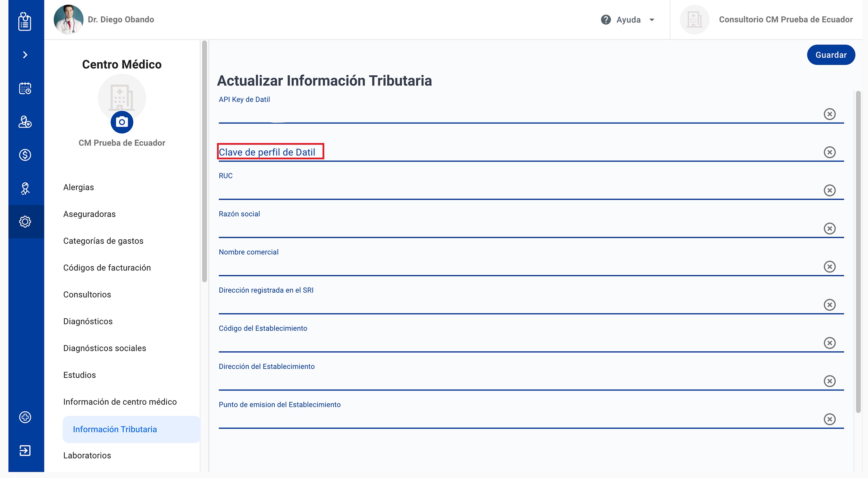Click the logout exit icon
The image size is (868, 478).
coord(25,451)
